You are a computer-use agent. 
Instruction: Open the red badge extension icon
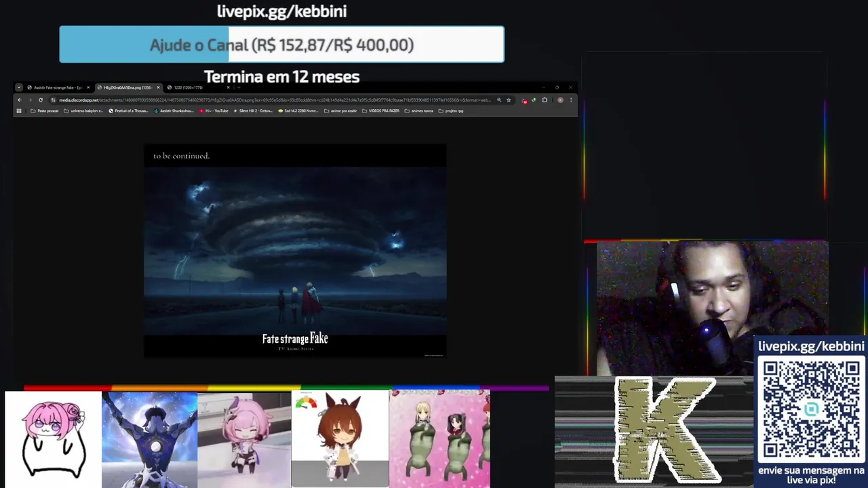point(524,100)
